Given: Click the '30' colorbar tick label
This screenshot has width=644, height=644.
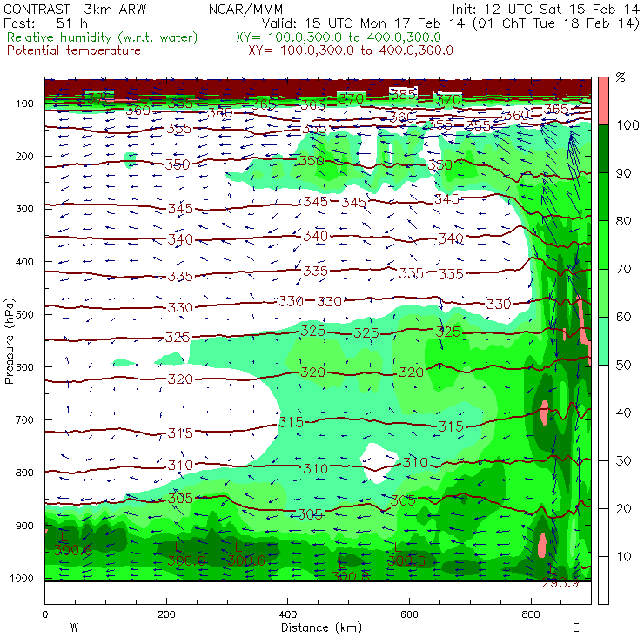Looking at the screenshot, I should (x=624, y=461).
